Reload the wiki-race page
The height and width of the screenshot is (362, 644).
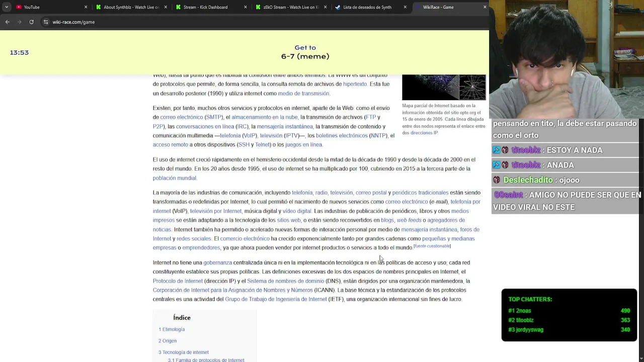(x=31, y=22)
